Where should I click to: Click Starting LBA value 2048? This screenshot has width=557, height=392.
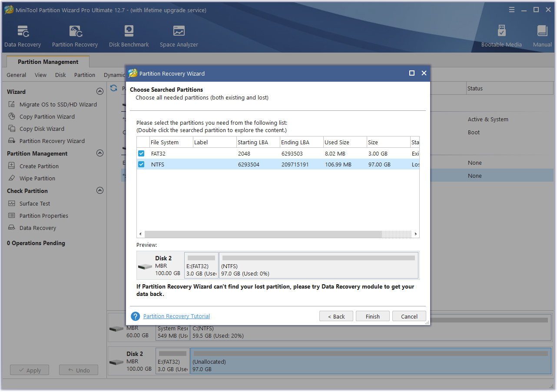(245, 153)
